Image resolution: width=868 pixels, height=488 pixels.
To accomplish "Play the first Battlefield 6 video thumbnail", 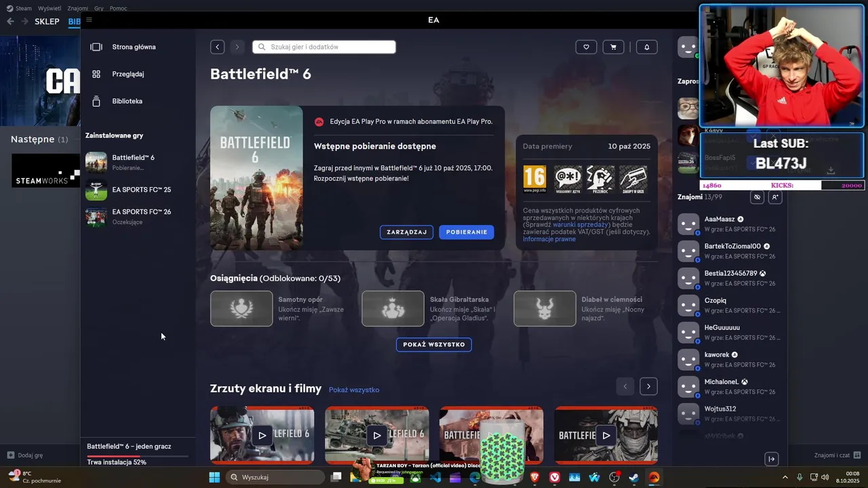I will [x=262, y=435].
